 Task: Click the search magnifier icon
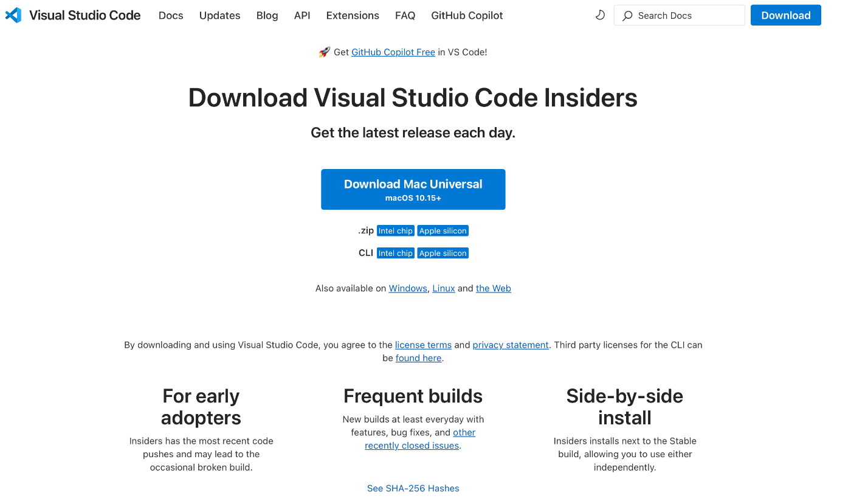(627, 16)
